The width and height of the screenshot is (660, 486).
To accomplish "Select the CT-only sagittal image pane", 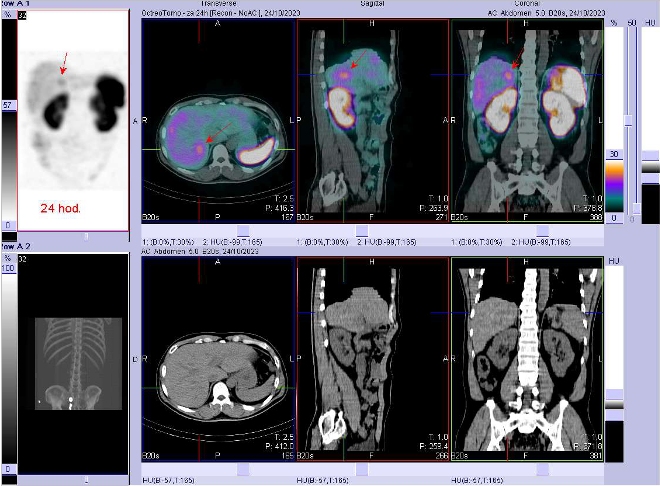I will [x=373, y=359].
